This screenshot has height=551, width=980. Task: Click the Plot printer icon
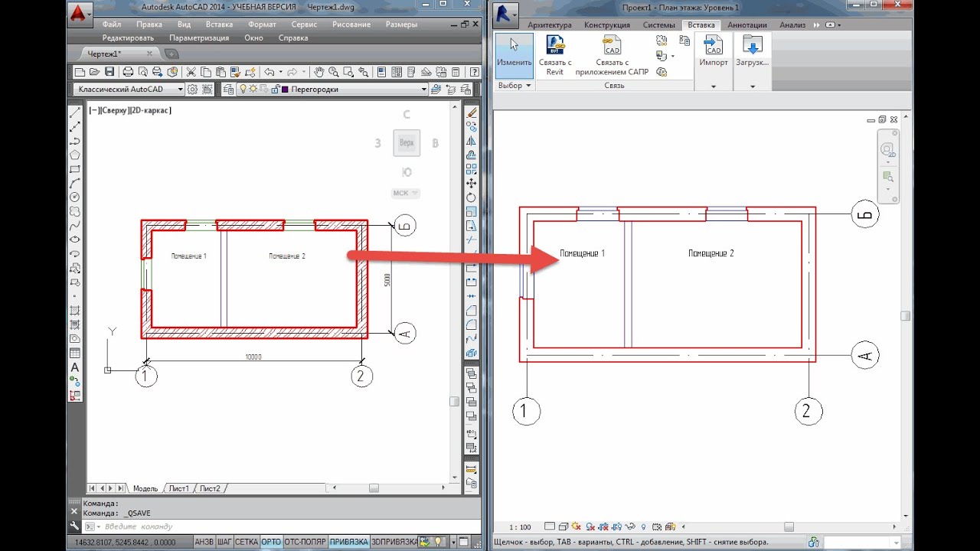pyautogui.click(x=128, y=72)
